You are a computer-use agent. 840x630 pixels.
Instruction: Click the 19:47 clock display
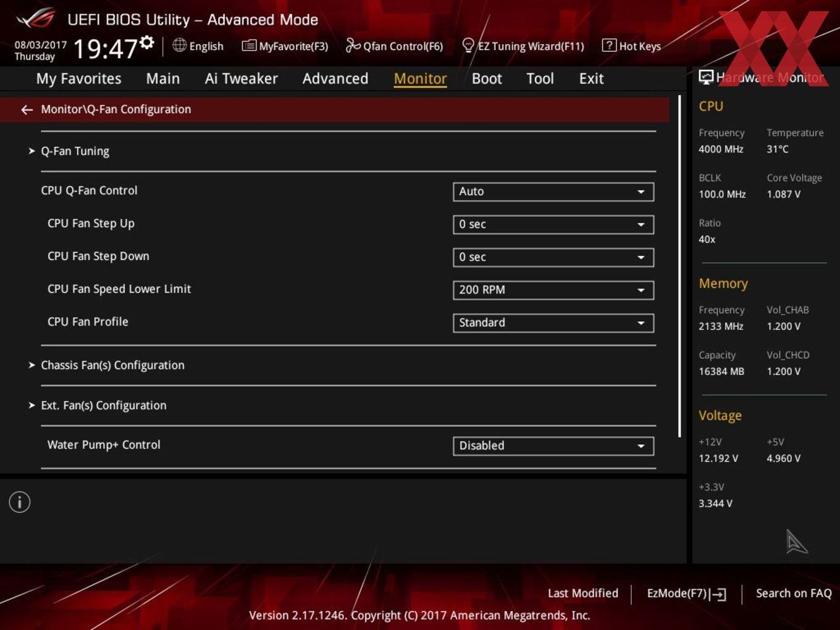tap(105, 48)
